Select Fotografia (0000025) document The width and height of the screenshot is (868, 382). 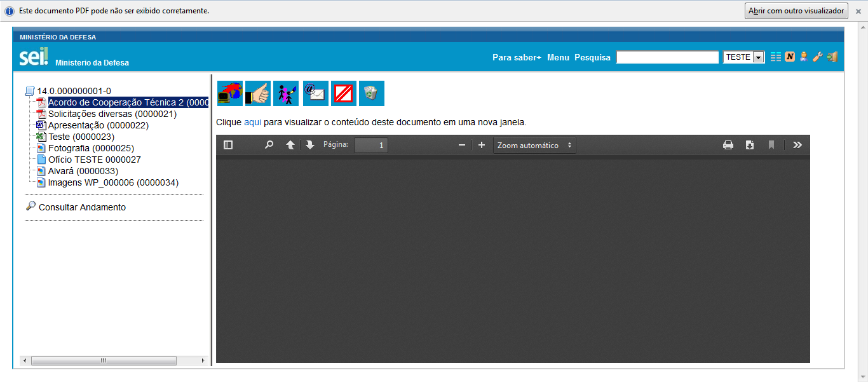tap(91, 148)
